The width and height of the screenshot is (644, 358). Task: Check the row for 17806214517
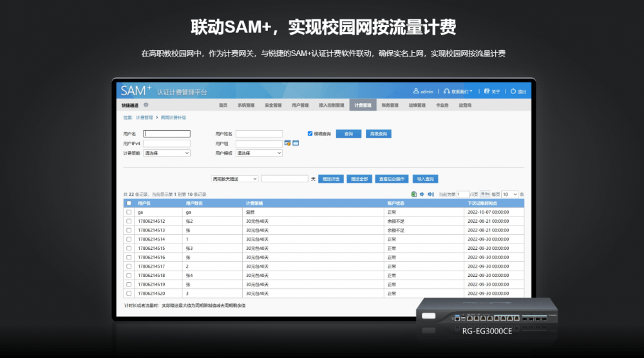point(129,267)
